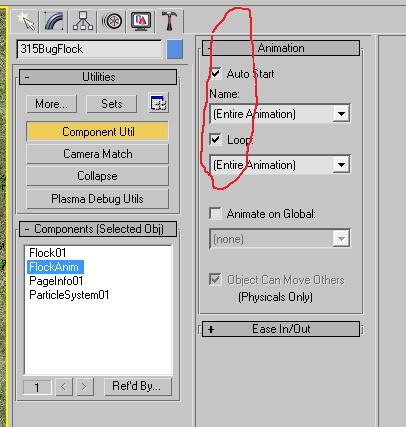Toggle the Loop checkbox

click(x=215, y=139)
